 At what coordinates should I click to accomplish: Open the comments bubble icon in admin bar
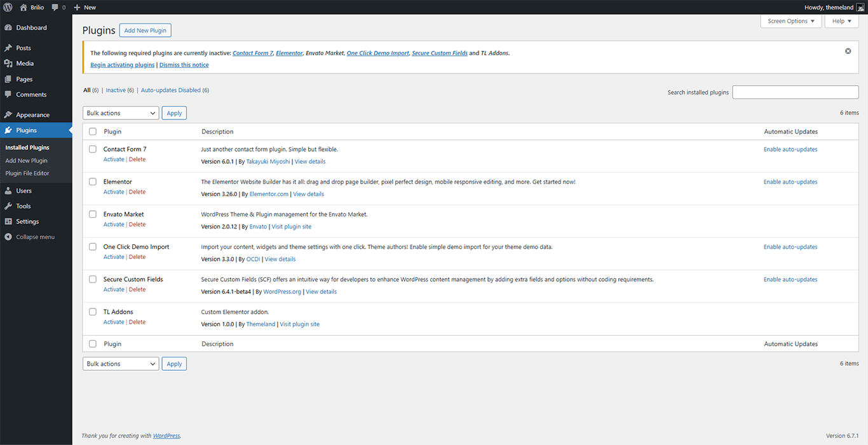click(55, 7)
